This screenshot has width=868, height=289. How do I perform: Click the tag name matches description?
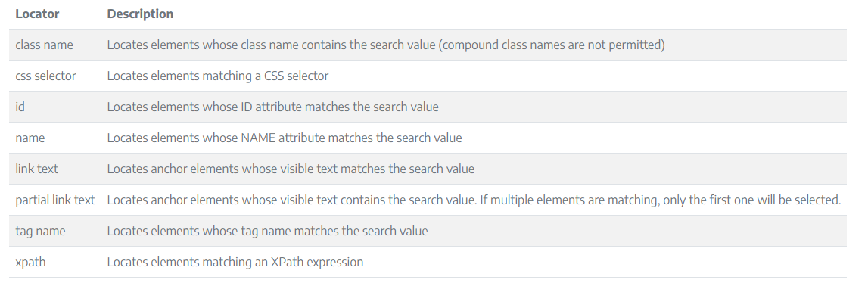(267, 231)
